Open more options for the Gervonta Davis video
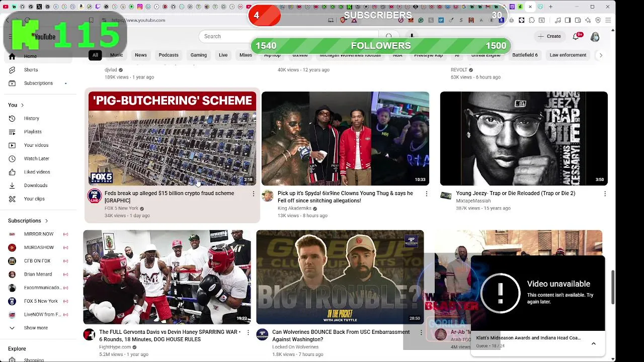Image resolution: width=644 pixels, height=362 pixels. coord(248,332)
